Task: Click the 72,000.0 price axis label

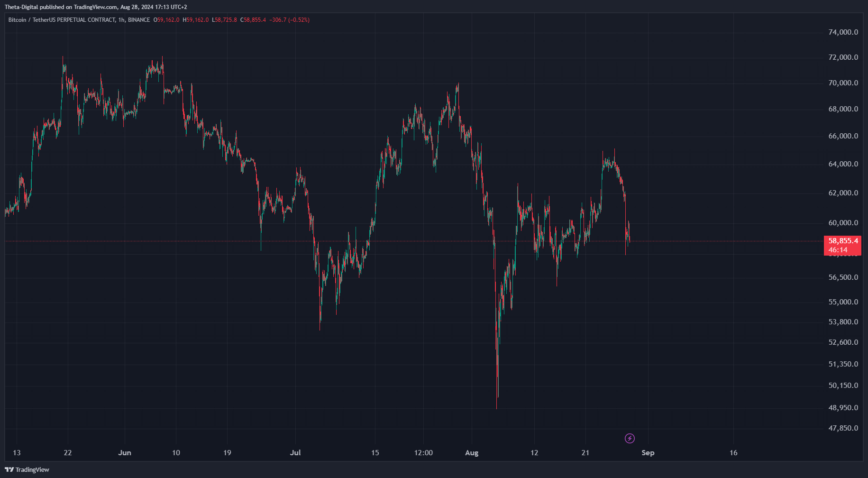Action: (843, 57)
